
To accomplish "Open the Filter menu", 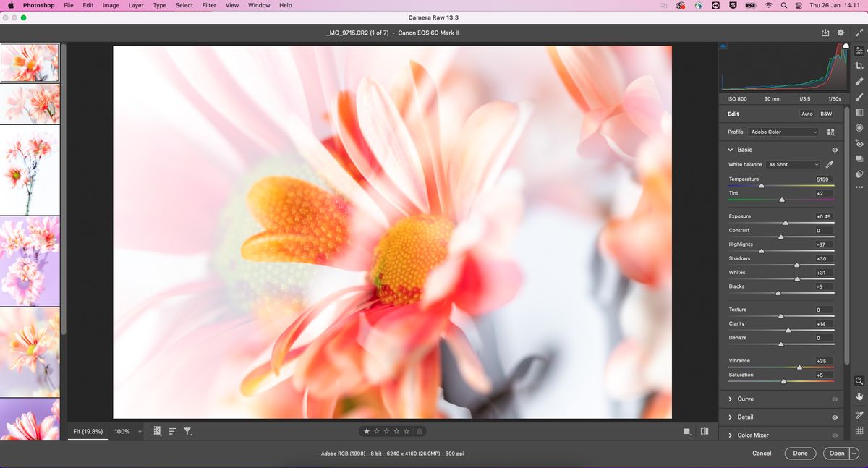I will pyautogui.click(x=208, y=5).
